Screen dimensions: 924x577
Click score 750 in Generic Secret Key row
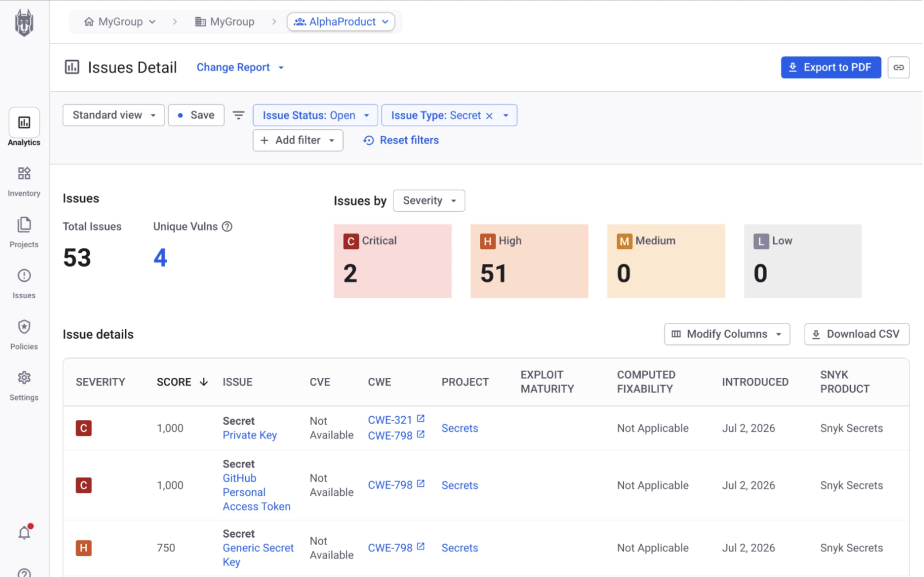pyautogui.click(x=166, y=548)
